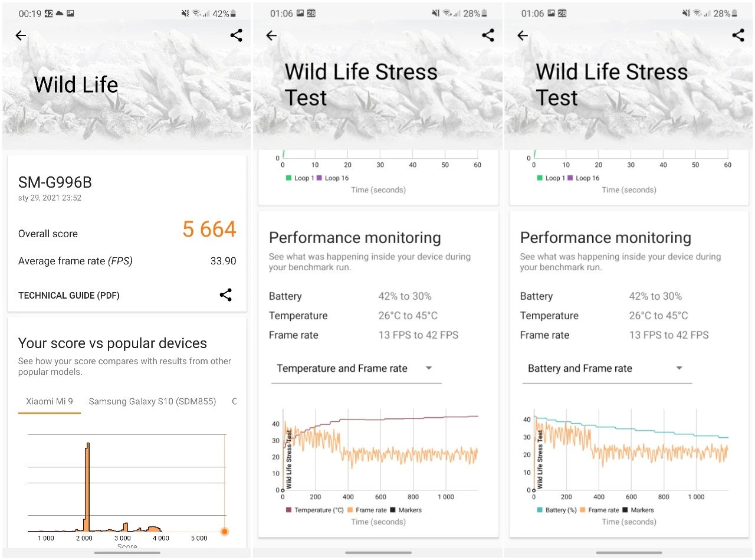Viewport: 755px width, 560px height.
Task: Tap the orange score marker dot on histogram
Action: [x=224, y=532]
